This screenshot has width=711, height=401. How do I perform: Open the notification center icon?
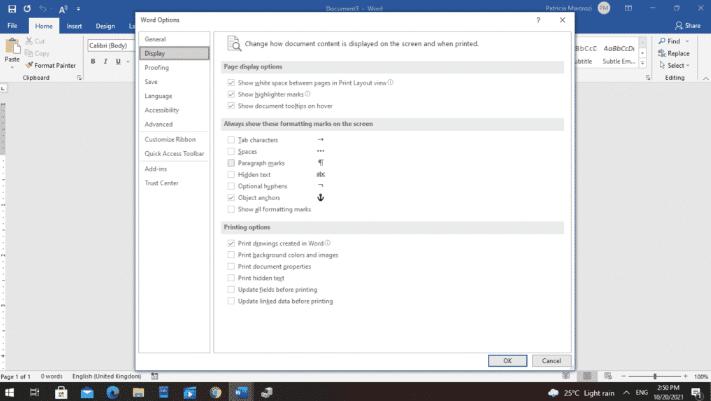point(696,393)
